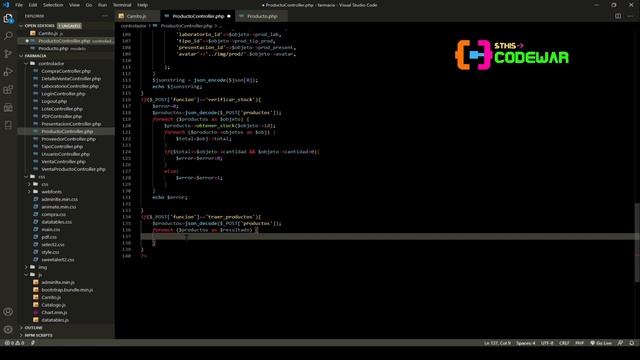
Task: Open the Edit menu
Action: pyautogui.click(x=33, y=5)
